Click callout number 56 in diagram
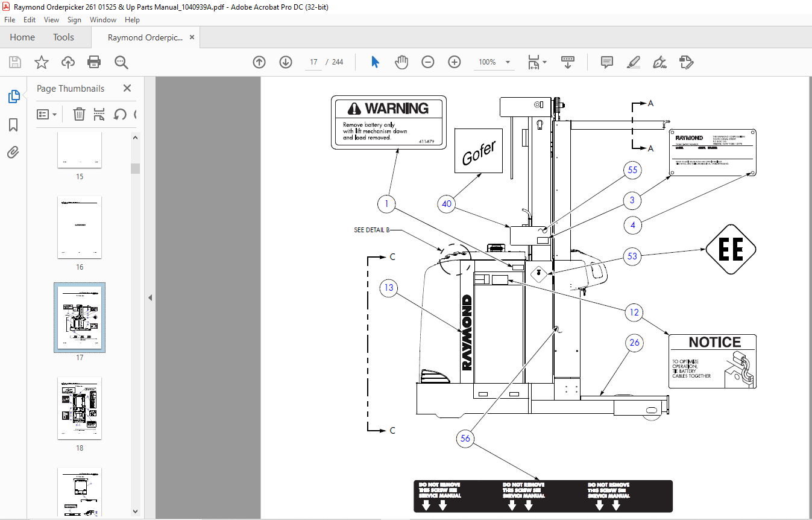The image size is (812, 520). click(465, 439)
